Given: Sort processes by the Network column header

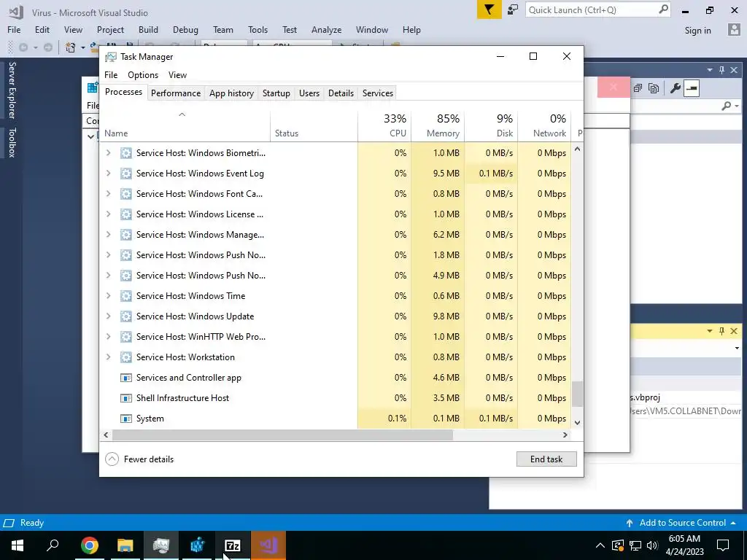Looking at the screenshot, I should point(544,125).
